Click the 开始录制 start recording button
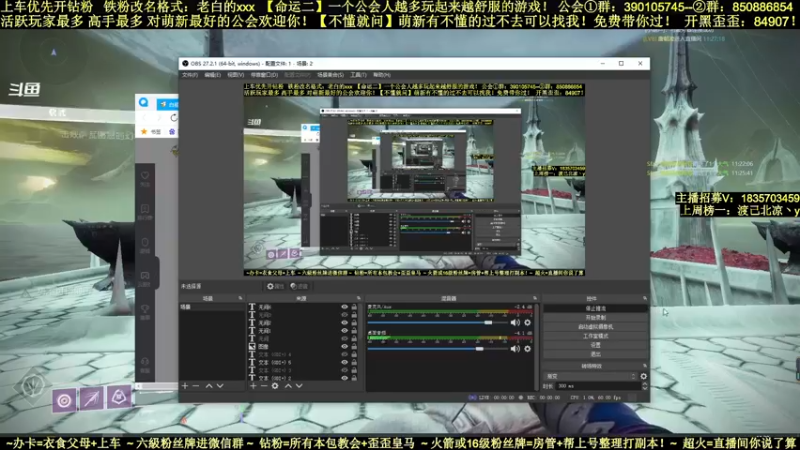The image size is (800, 450). coord(595,317)
